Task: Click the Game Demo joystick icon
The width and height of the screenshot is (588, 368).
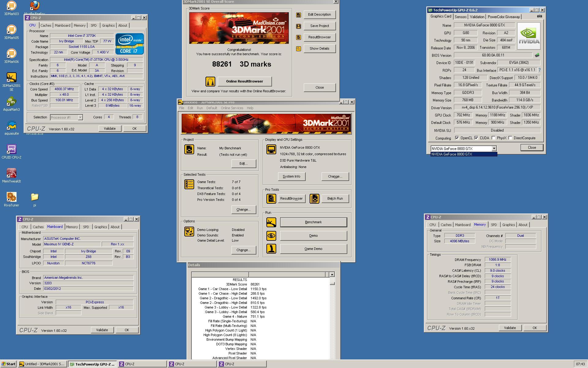Action: [271, 249]
